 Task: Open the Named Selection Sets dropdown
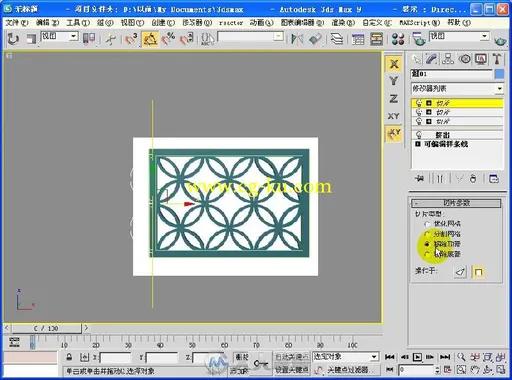[x=251, y=36]
